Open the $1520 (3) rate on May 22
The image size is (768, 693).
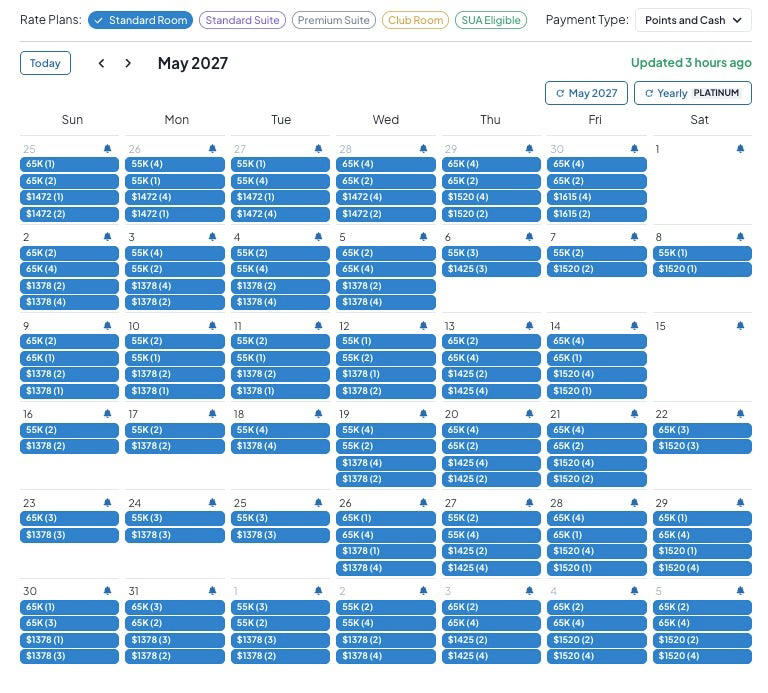(702, 446)
